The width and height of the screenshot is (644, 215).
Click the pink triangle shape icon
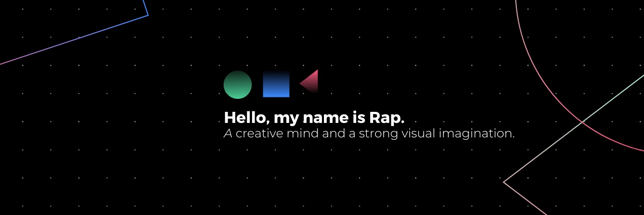[309, 82]
